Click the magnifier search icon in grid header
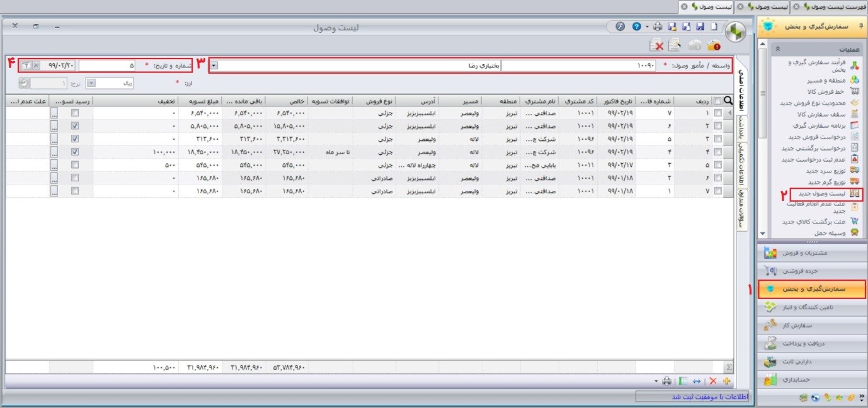Image resolution: width=868 pixels, height=408 pixels. pos(729,101)
